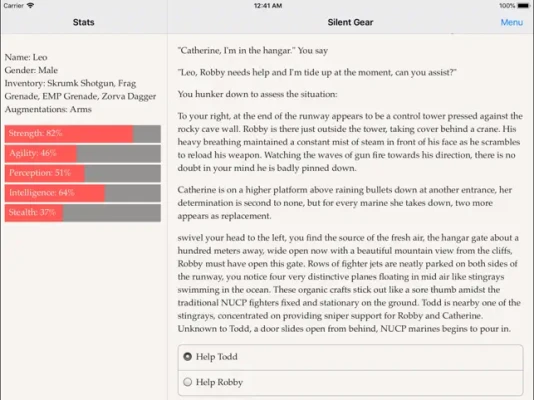The image size is (534, 400).
Task: Click the Augmentations: Arms line
Action: (48, 109)
